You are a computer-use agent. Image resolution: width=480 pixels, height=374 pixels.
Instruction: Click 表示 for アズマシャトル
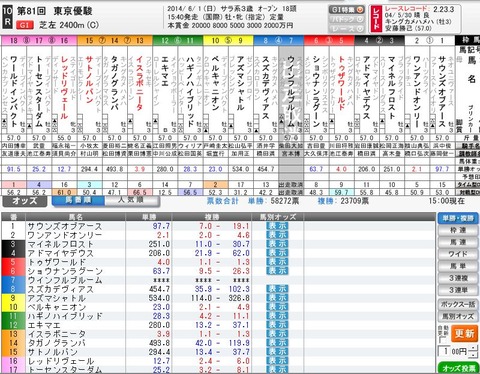(x=277, y=298)
